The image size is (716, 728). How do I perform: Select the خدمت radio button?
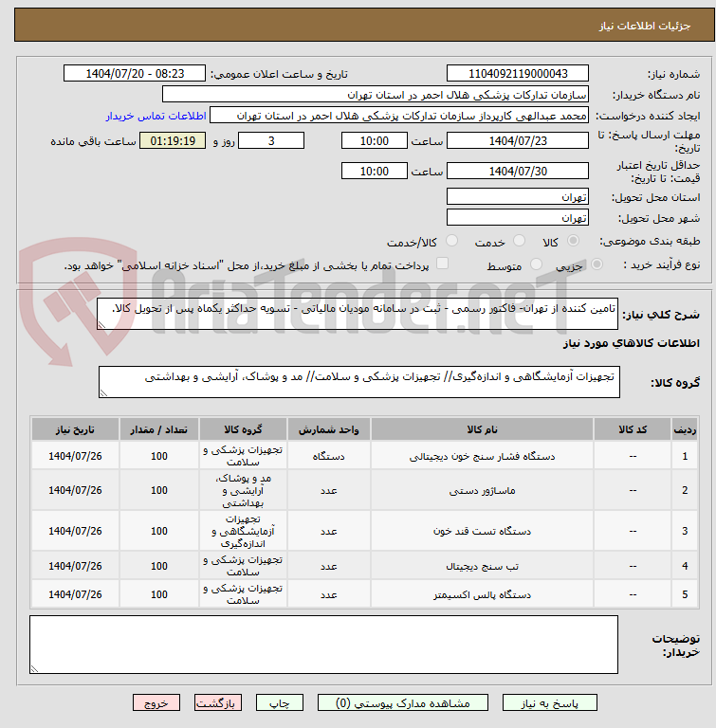(x=519, y=241)
